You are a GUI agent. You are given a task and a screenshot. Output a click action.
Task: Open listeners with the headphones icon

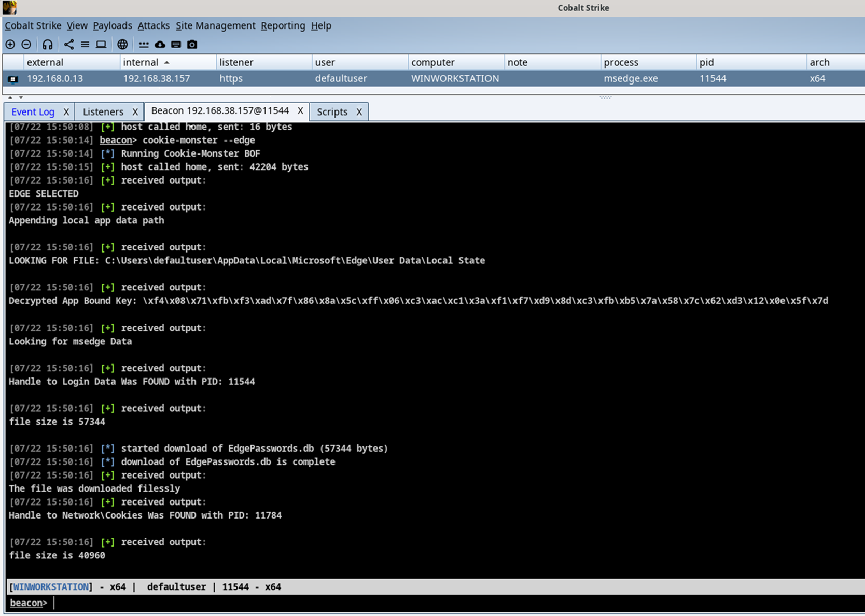click(48, 45)
